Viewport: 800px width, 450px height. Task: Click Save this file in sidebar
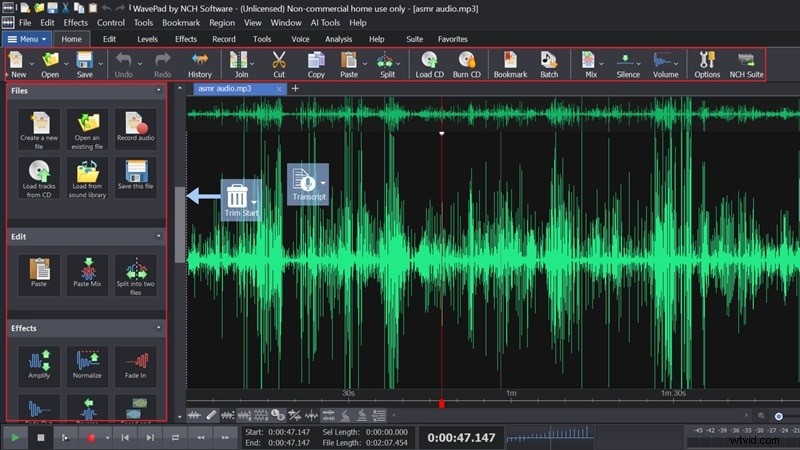pos(136,178)
